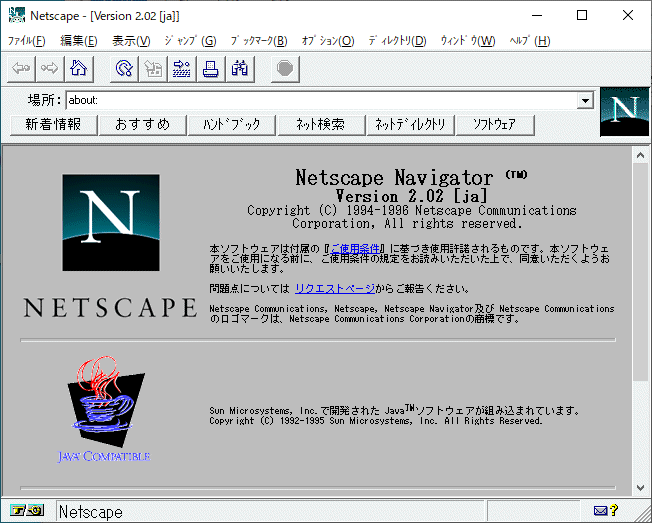Open the 表示(V) menu
This screenshot has width=652, height=523.
tap(131, 41)
